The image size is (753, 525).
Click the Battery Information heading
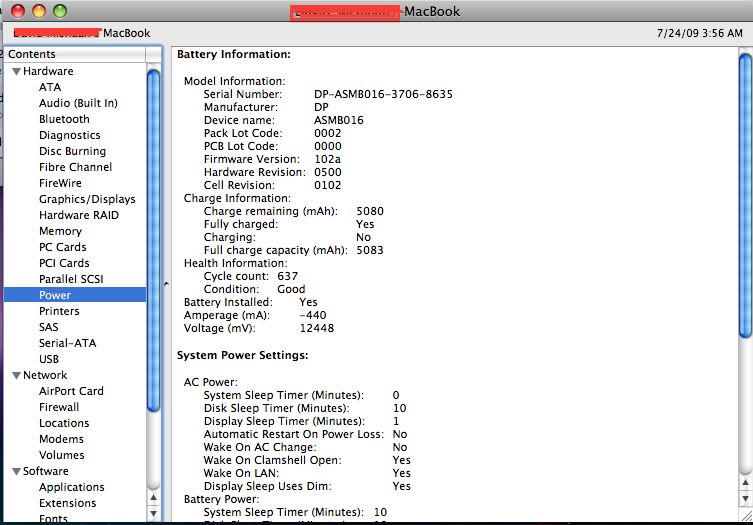[x=234, y=54]
